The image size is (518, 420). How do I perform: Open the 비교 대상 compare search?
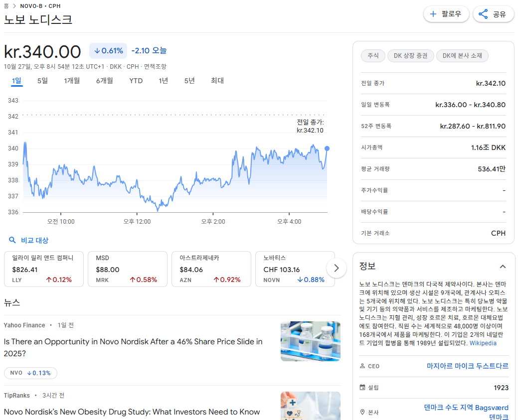[x=29, y=240]
